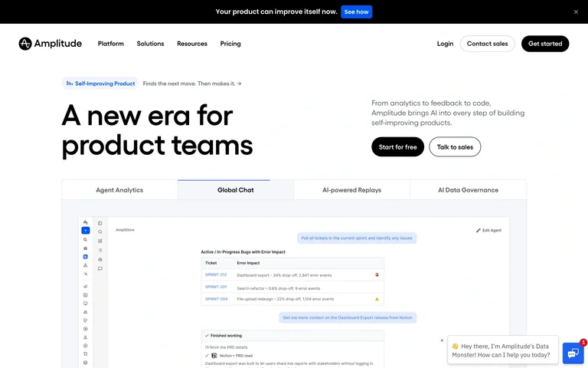Select the Global Chat tab
The image size is (588, 368).
[236, 190]
